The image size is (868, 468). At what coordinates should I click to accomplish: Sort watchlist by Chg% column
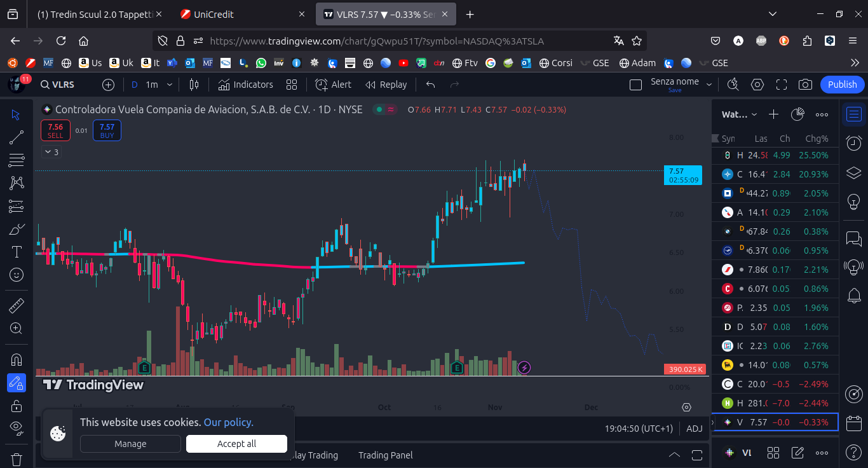(817, 139)
